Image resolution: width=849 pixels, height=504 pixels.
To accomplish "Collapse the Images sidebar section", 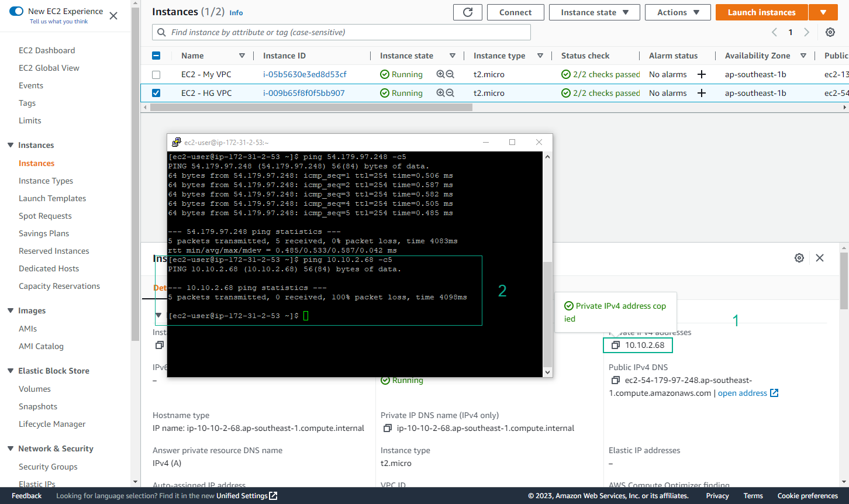I will coord(11,310).
